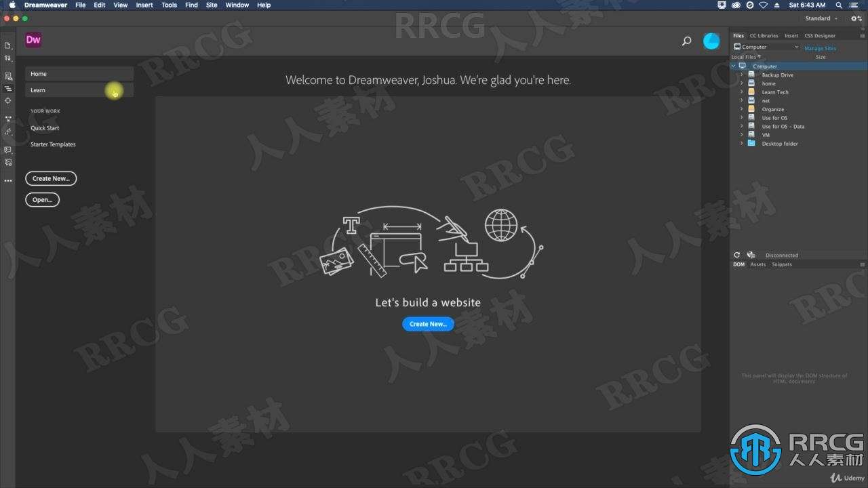Click the Manage Sites link

[820, 48]
